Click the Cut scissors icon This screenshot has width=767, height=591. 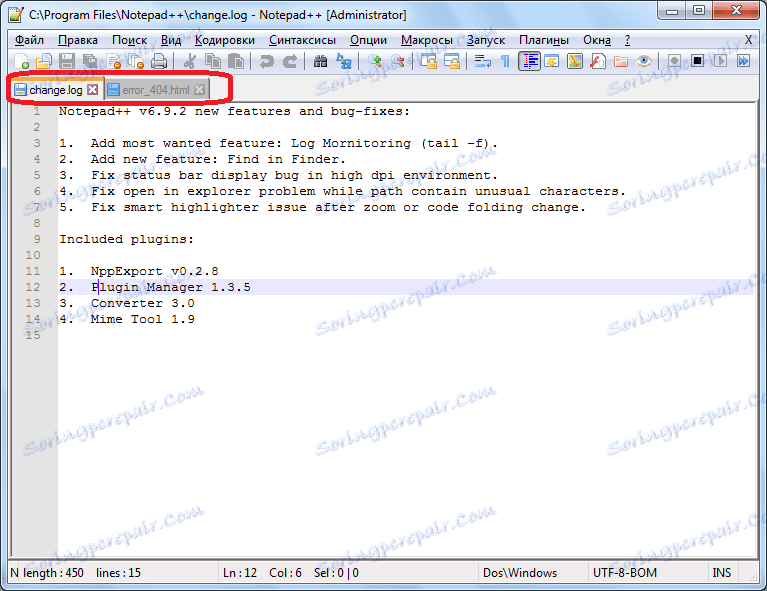(189, 62)
